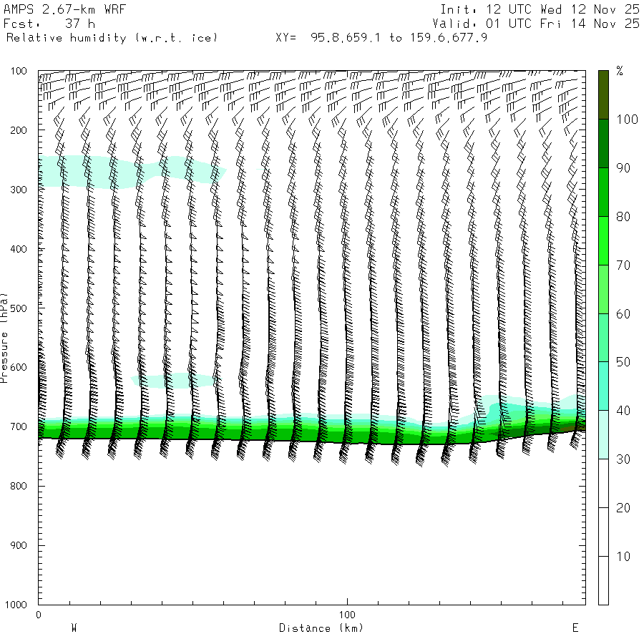
Task: Click the sea green 50-60 color bar segment
Action: click(x=603, y=338)
